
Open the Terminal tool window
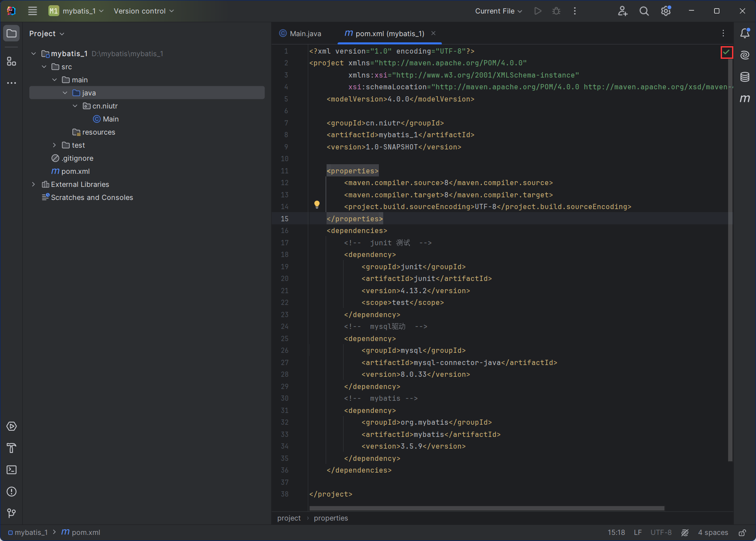pyautogui.click(x=12, y=470)
